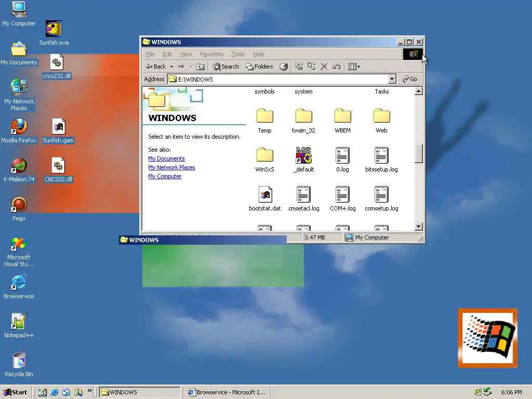Image resolution: width=532 pixels, height=399 pixels.
Task: Select the bitssetup.log file
Action: click(x=382, y=160)
